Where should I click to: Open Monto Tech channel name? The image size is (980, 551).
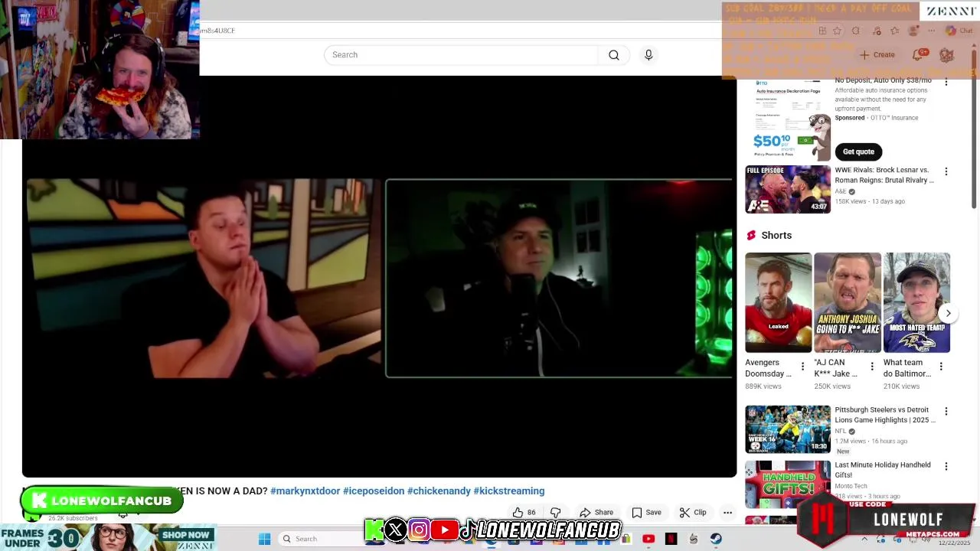[851, 486]
